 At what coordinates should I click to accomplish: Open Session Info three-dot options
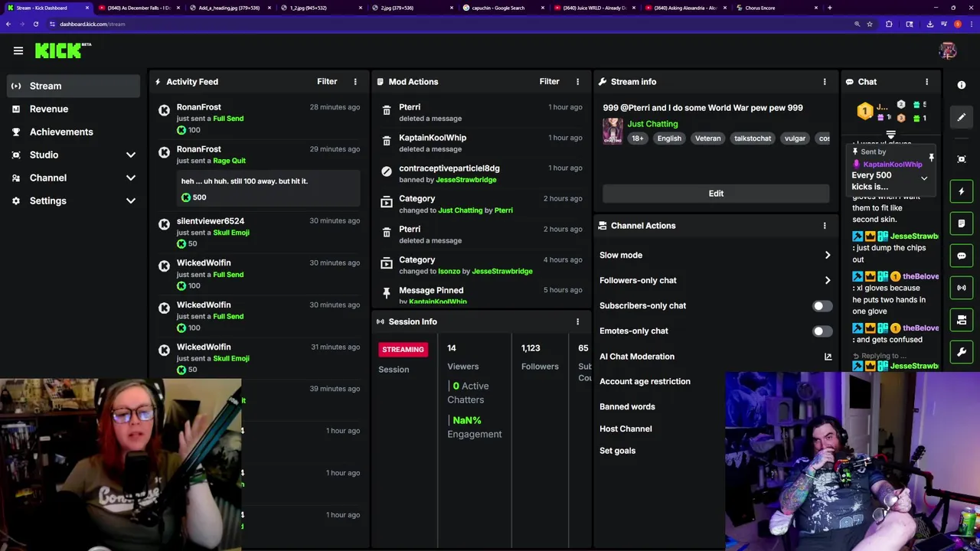[578, 321]
